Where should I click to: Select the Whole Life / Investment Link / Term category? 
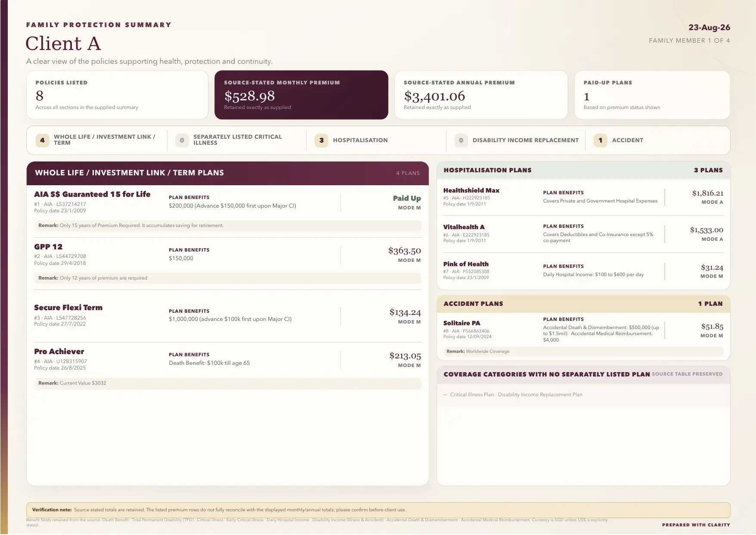pyautogui.click(x=97, y=140)
